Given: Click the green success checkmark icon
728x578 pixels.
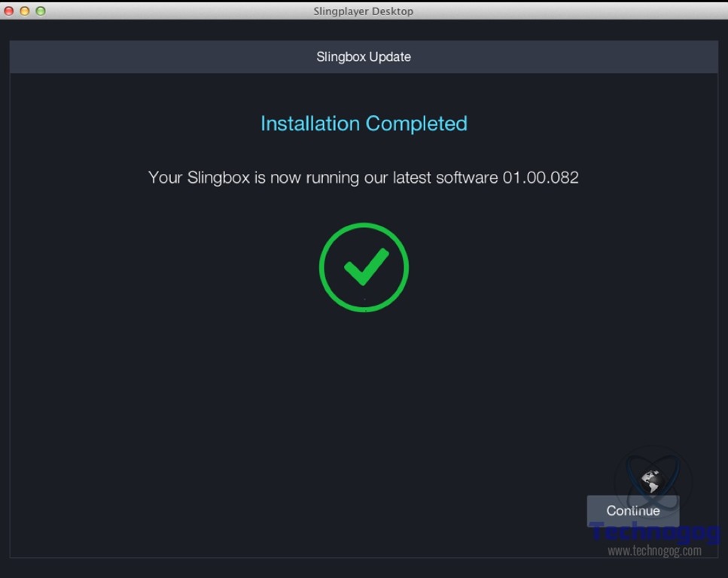Looking at the screenshot, I should pyautogui.click(x=366, y=266).
